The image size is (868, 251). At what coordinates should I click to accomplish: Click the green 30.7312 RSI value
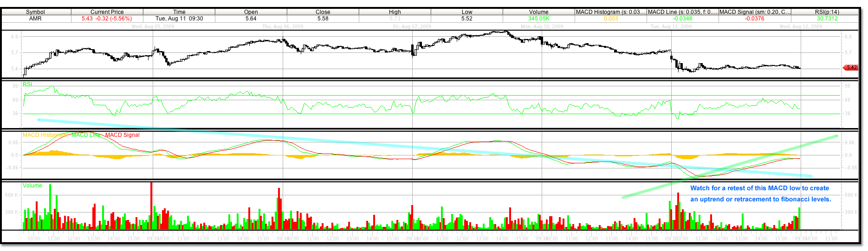click(x=827, y=19)
